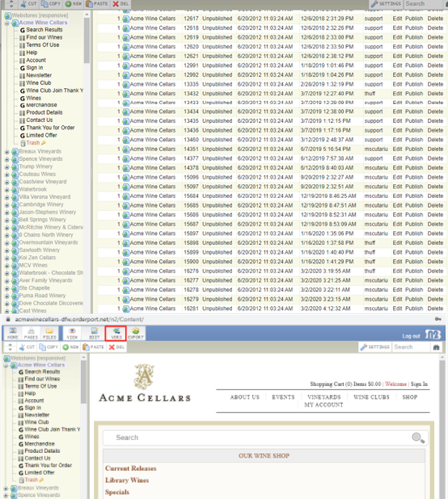448x499 pixels.
Task: Open the Current Releases link
Action: (131, 468)
